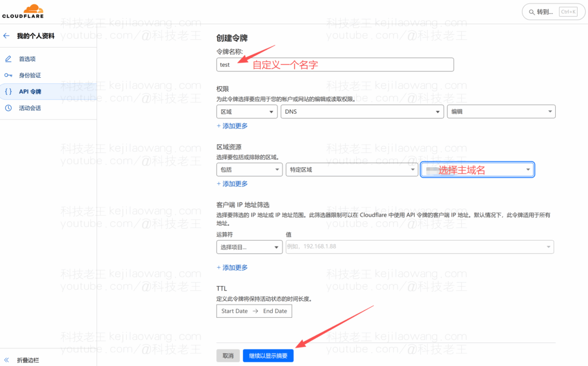Open the 特定区域 dropdown
Screen dimensions: 588x366
pyautogui.click(x=351, y=169)
